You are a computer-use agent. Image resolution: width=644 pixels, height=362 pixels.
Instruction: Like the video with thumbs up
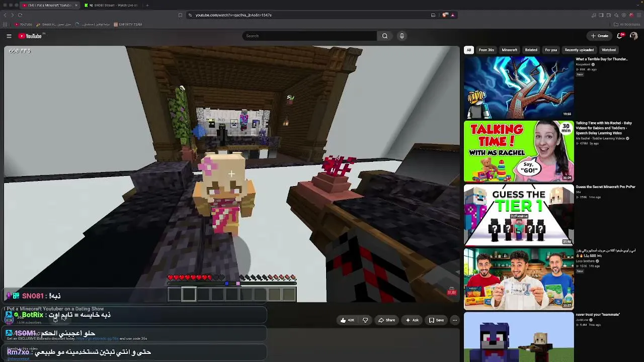coord(347,320)
